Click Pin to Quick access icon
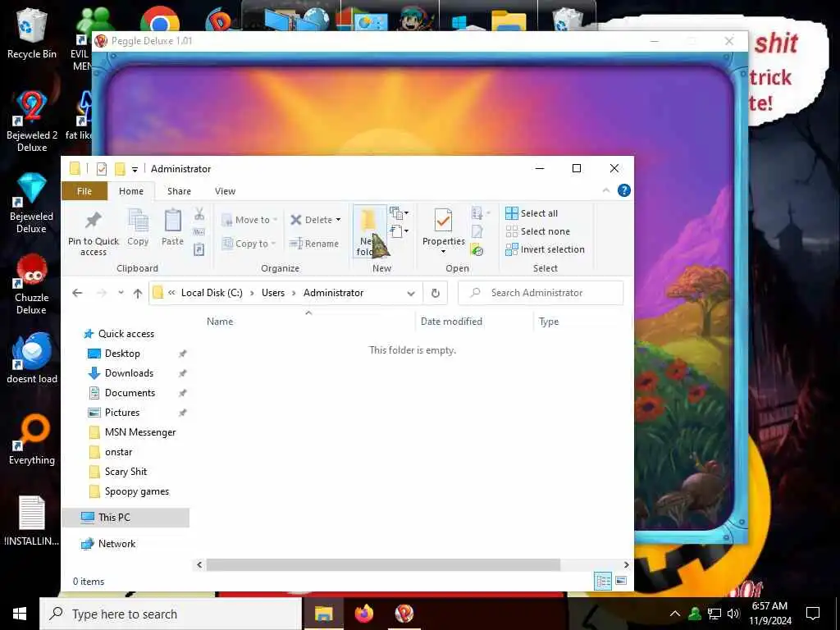 [94, 221]
